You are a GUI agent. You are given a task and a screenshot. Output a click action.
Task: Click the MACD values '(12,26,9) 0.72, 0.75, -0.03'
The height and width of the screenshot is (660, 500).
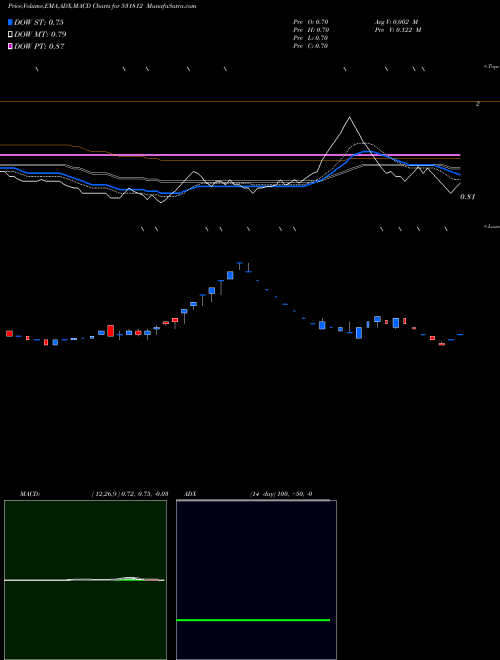point(129,494)
